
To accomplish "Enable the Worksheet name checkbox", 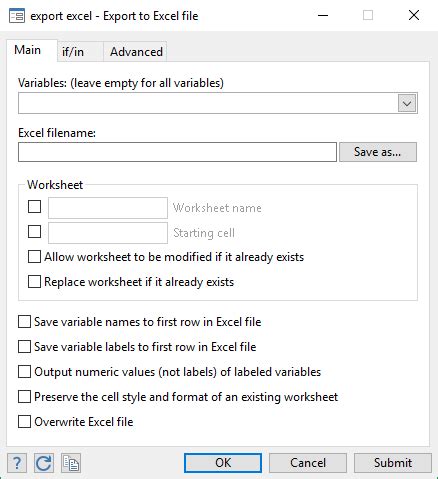I will tap(34, 207).
